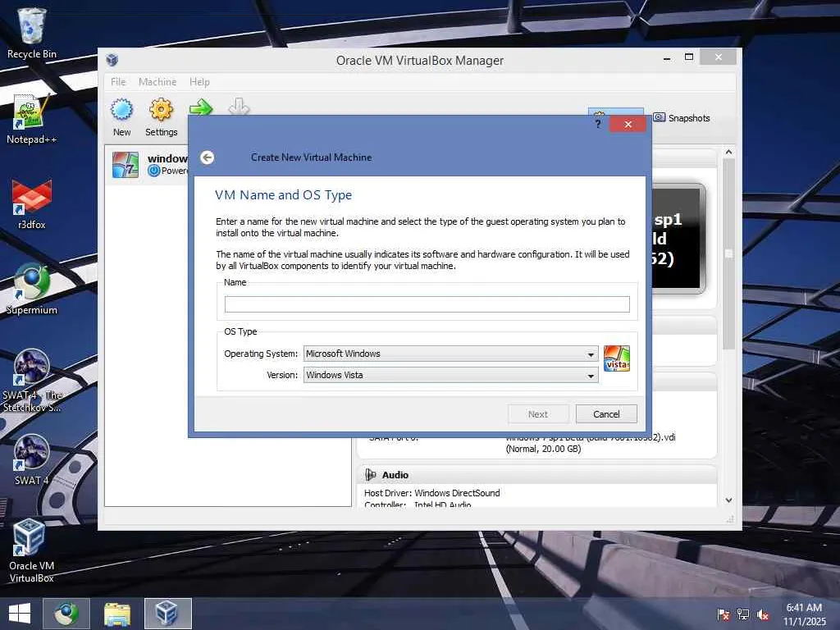840x630 pixels.
Task: Click the Action Center flag tray icon
Action: click(x=724, y=614)
